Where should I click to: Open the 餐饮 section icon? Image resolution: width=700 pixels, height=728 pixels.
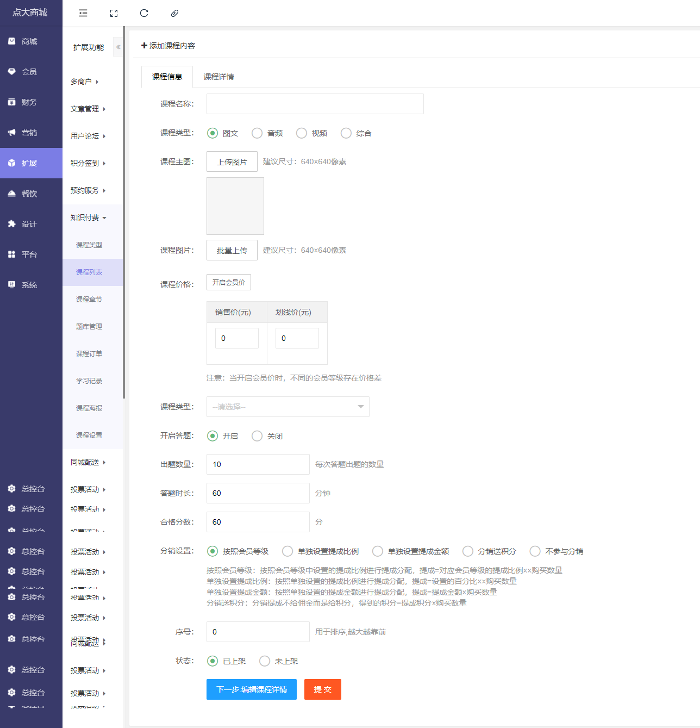point(12,194)
